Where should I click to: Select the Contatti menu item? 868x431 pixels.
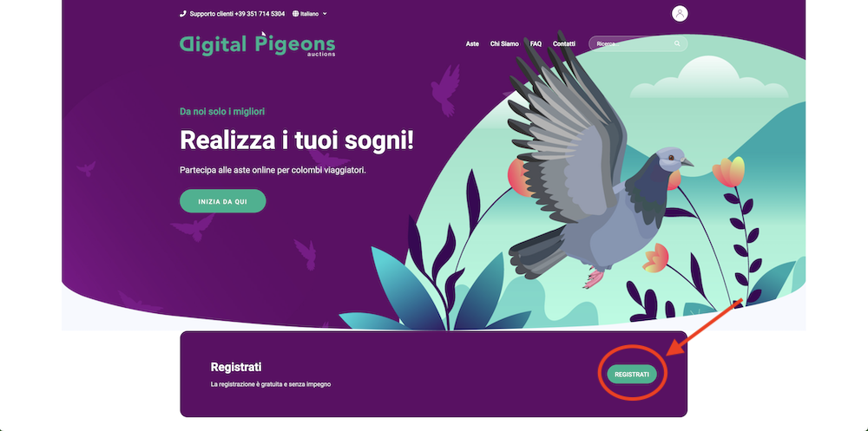tap(564, 43)
